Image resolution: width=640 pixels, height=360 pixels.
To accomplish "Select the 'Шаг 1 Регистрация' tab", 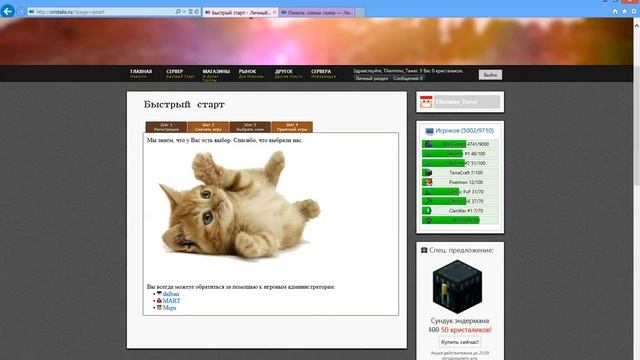I will [166, 127].
